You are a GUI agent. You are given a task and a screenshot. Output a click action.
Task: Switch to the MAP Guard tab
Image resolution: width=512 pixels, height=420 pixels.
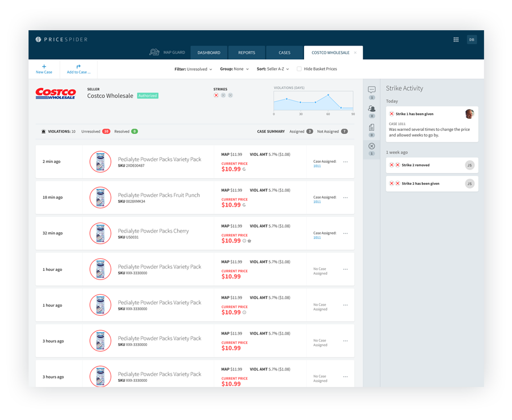point(174,52)
